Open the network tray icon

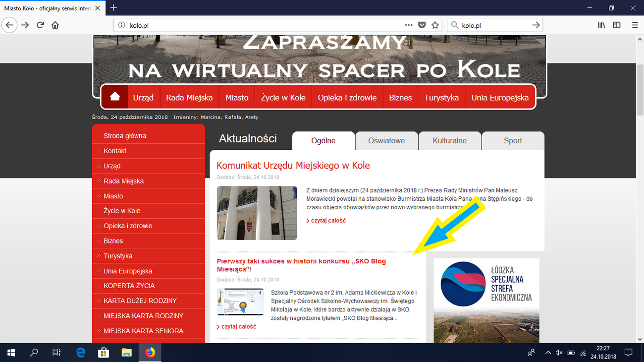[583, 353]
